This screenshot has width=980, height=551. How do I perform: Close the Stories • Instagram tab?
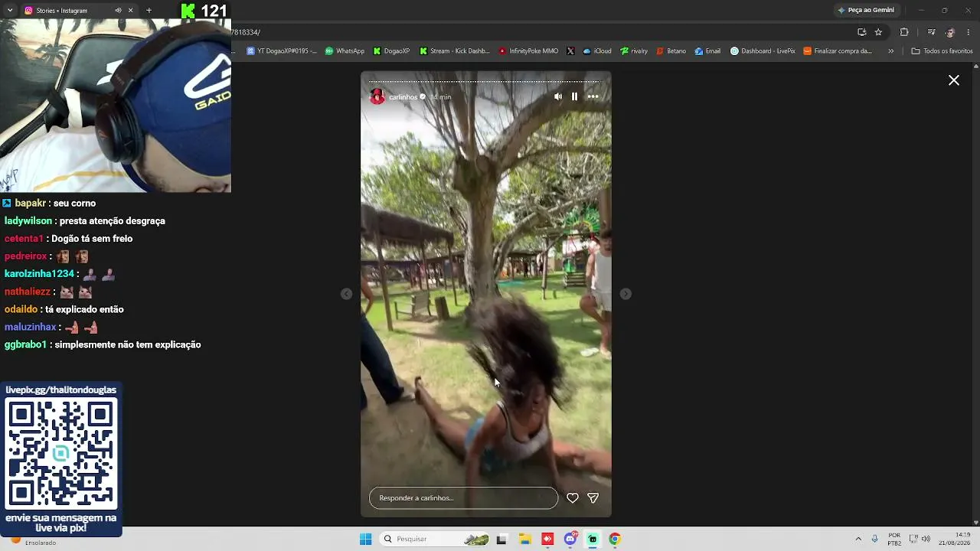(131, 11)
